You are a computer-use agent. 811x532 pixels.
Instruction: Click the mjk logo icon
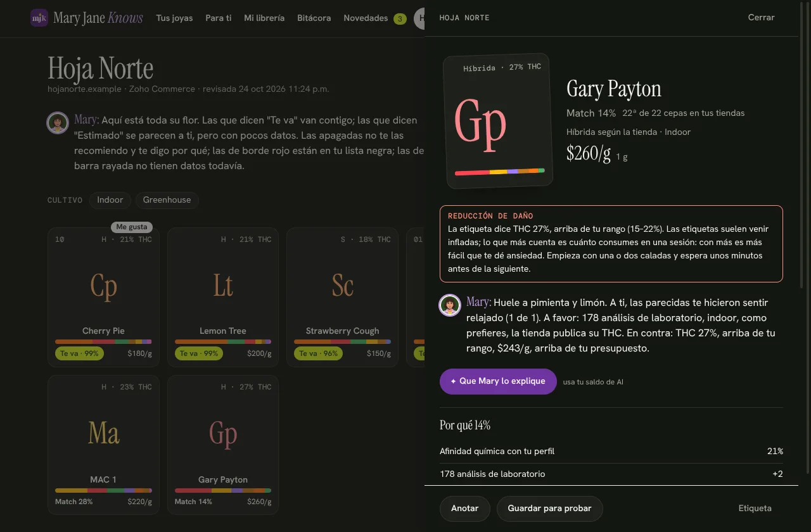point(39,18)
